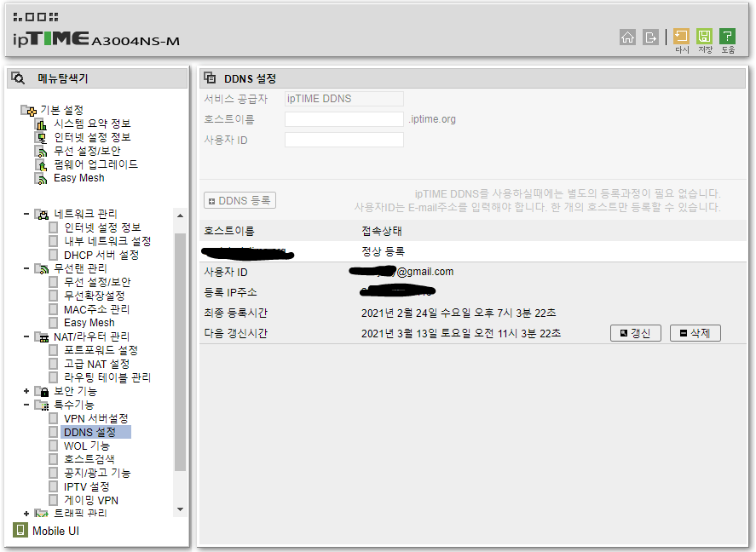
Task: Click icon beside 기본 설정 무선 설정/보안
Action: click(x=41, y=152)
